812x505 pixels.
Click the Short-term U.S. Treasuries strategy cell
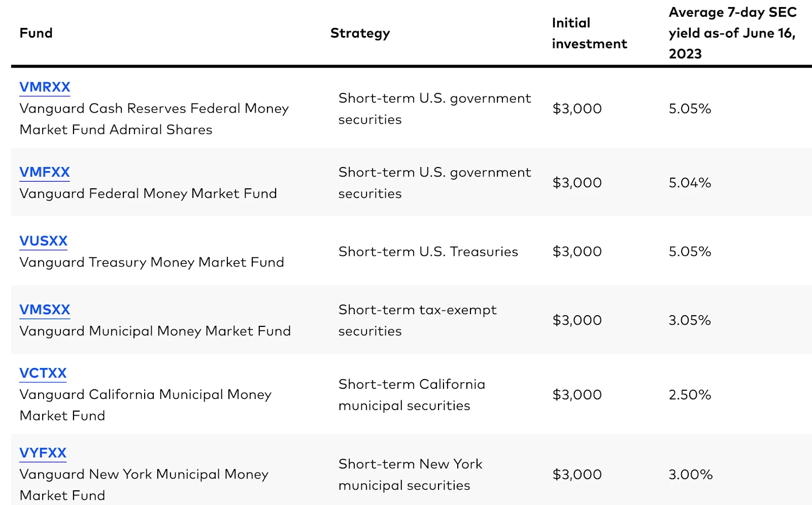[428, 252]
